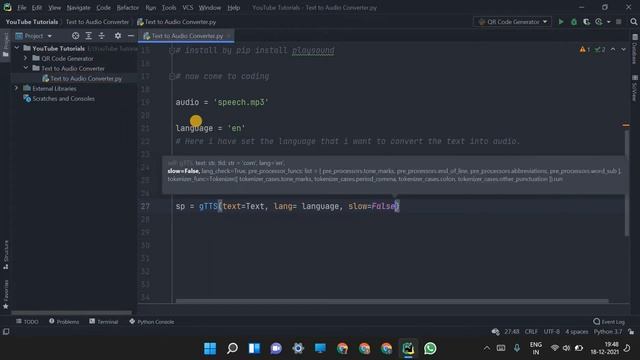Open Windows taskbar Search
This screenshot has height=360, width=640.
coord(232,349)
